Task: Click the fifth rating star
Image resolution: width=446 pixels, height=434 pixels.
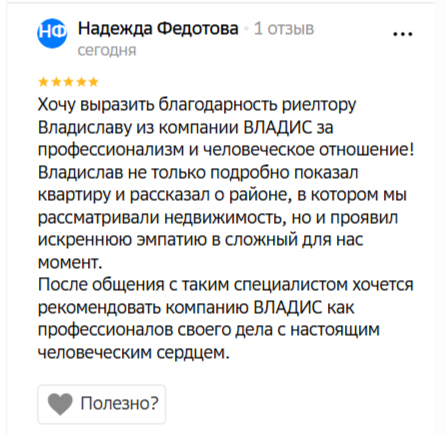Action: (93, 82)
